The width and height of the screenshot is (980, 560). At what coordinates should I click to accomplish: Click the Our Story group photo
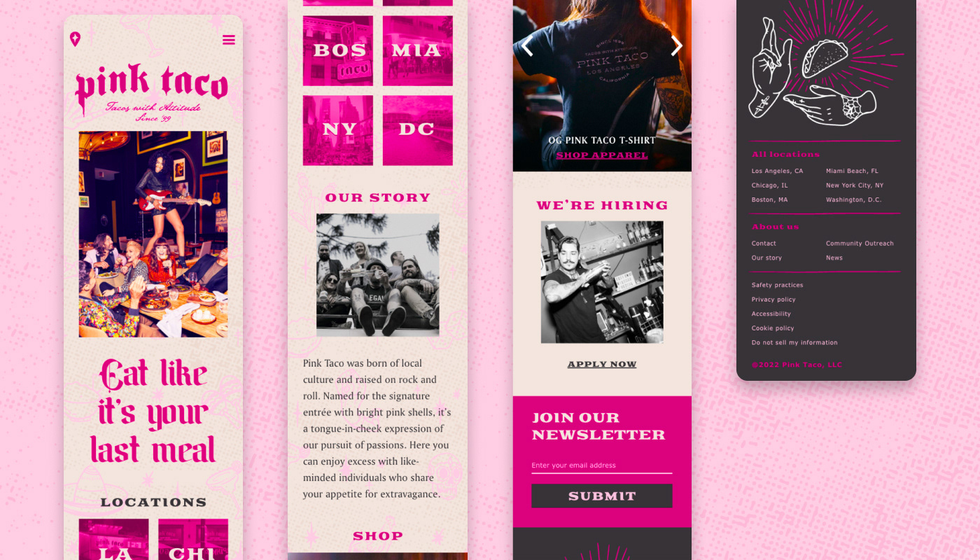(378, 275)
